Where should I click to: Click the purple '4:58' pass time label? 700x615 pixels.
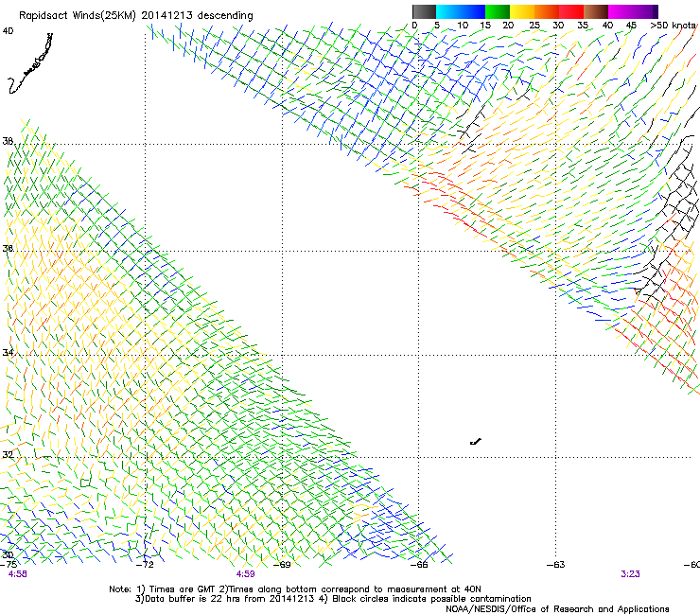17,574
